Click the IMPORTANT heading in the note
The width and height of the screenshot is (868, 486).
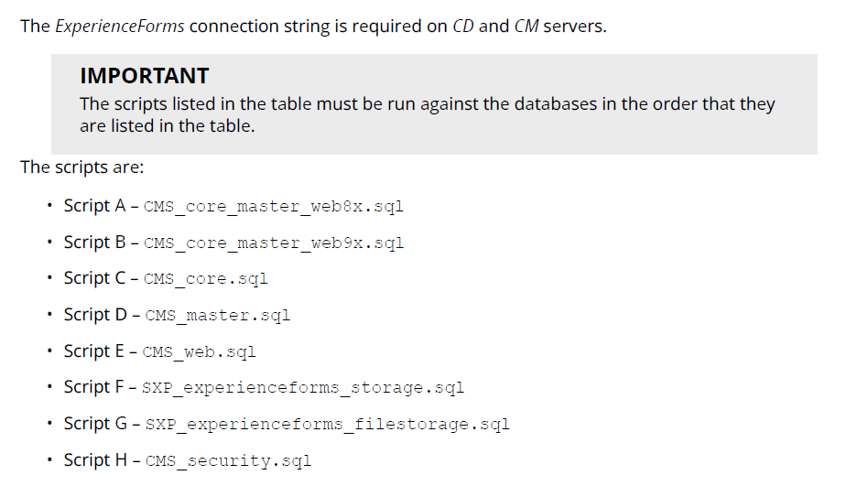point(145,76)
